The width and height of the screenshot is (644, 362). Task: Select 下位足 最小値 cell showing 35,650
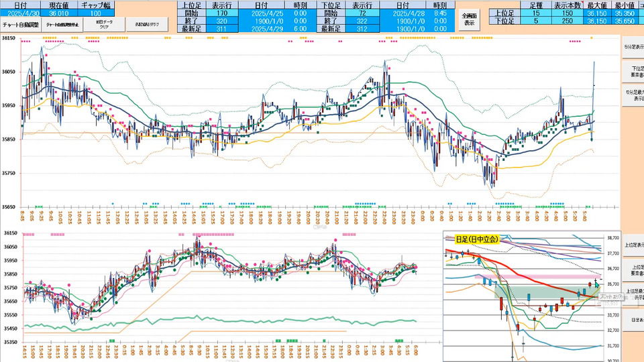pyautogui.click(x=625, y=21)
